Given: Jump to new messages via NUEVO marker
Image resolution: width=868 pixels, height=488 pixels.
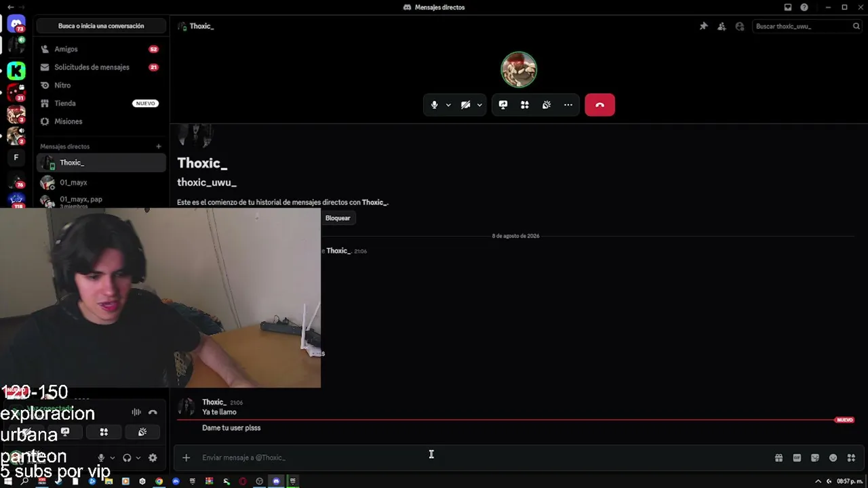Looking at the screenshot, I should 845,420.
